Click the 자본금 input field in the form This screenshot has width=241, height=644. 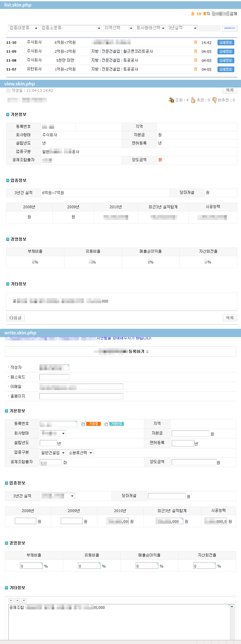pyautogui.click(x=190, y=434)
